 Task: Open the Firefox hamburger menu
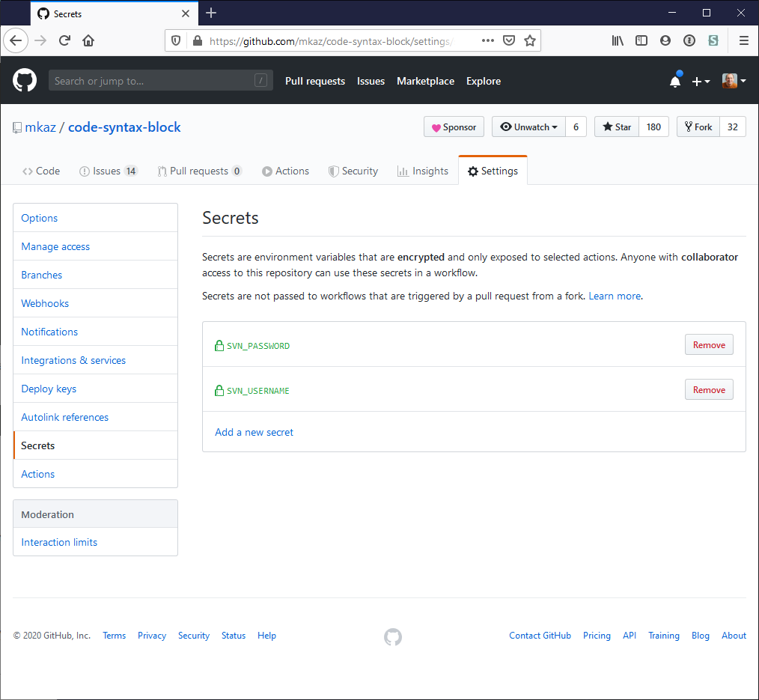pyautogui.click(x=744, y=40)
